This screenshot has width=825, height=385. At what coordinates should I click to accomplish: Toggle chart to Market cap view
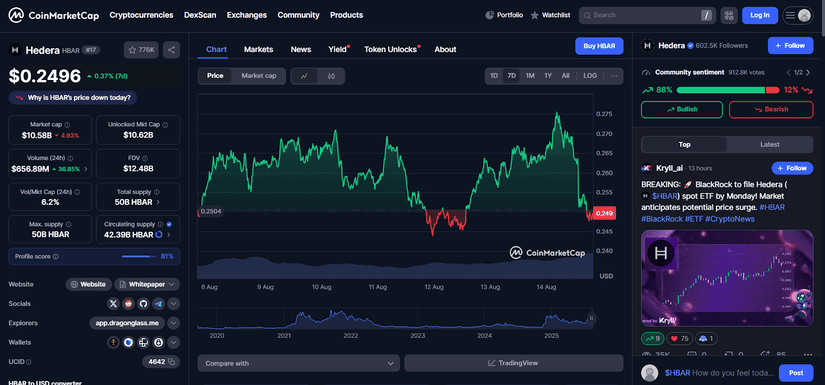coord(259,76)
